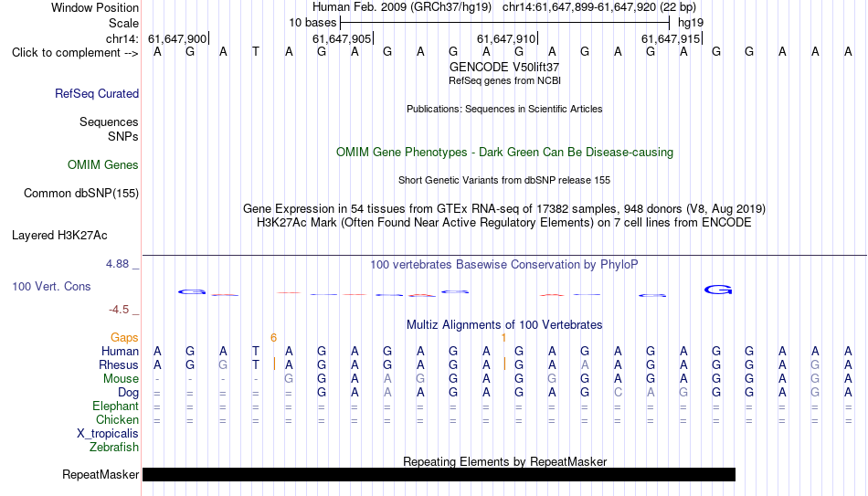Click the SNPs track label
The width and height of the screenshot is (868, 496).
(x=123, y=137)
